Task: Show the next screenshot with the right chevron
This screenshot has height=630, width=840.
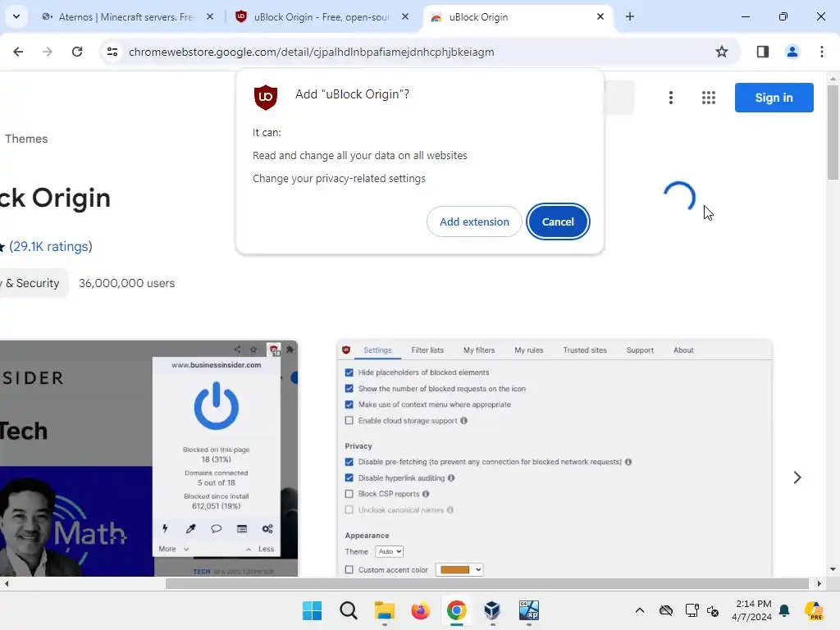Action: coord(797,477)
